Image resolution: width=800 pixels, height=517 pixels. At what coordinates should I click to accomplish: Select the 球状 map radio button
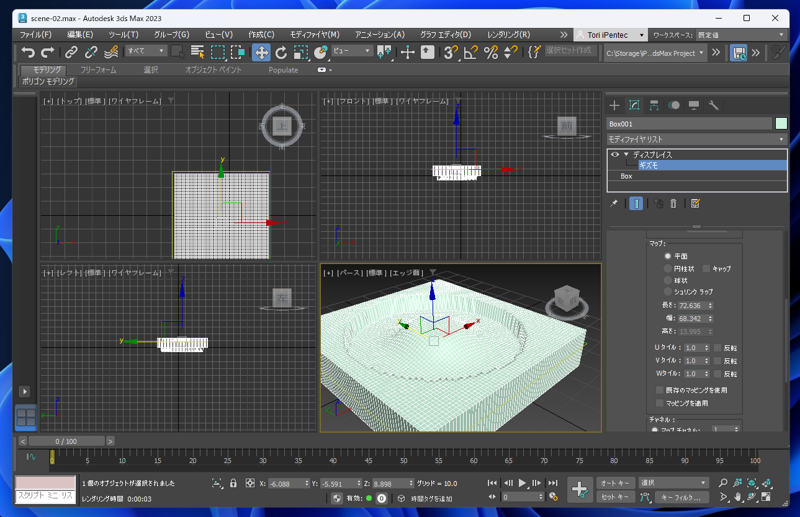click(x=667, y=280)
